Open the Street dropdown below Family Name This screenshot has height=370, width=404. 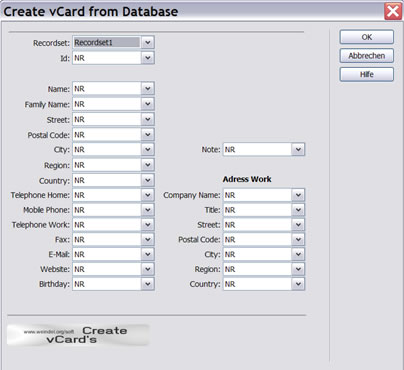coord(113,119)
